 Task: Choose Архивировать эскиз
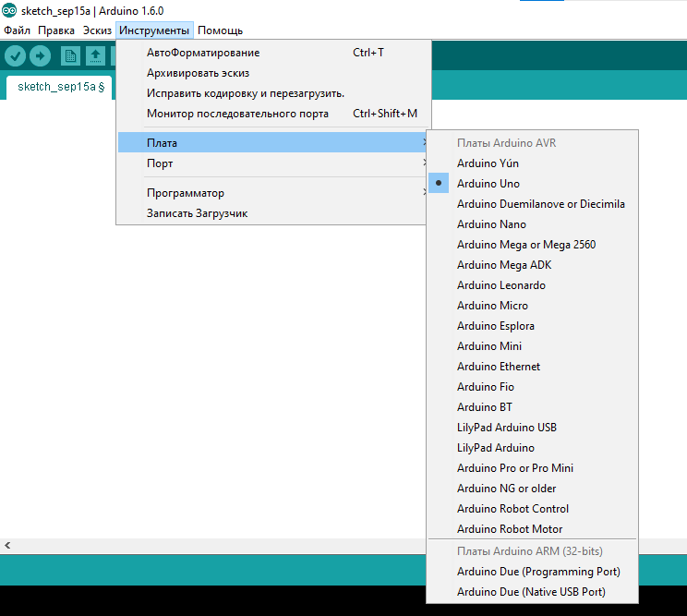(x=272, y=73)
